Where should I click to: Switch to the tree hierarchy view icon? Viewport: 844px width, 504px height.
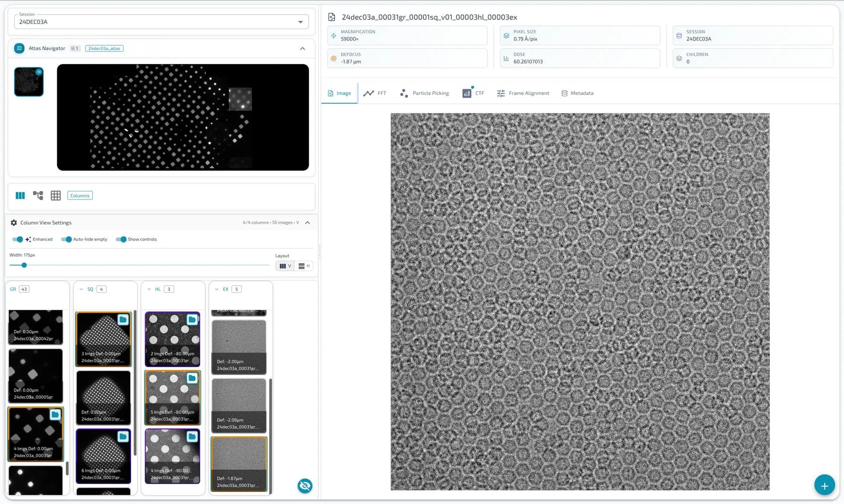click(38, 196)
